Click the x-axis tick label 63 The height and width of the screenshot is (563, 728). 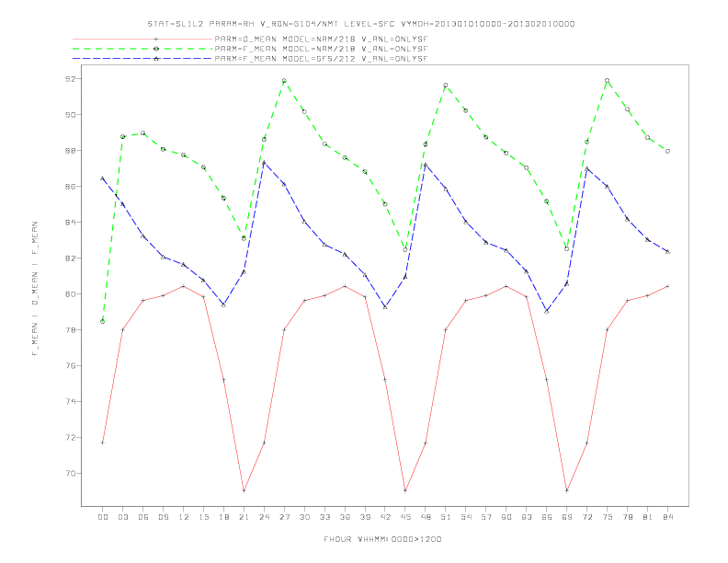527,517
